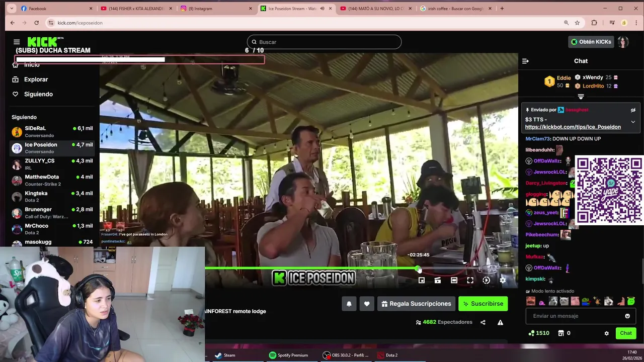The image size is (644, 362).
Task: Mute the Ice Poseidon Stream tab audio
Action: point(322,9)
